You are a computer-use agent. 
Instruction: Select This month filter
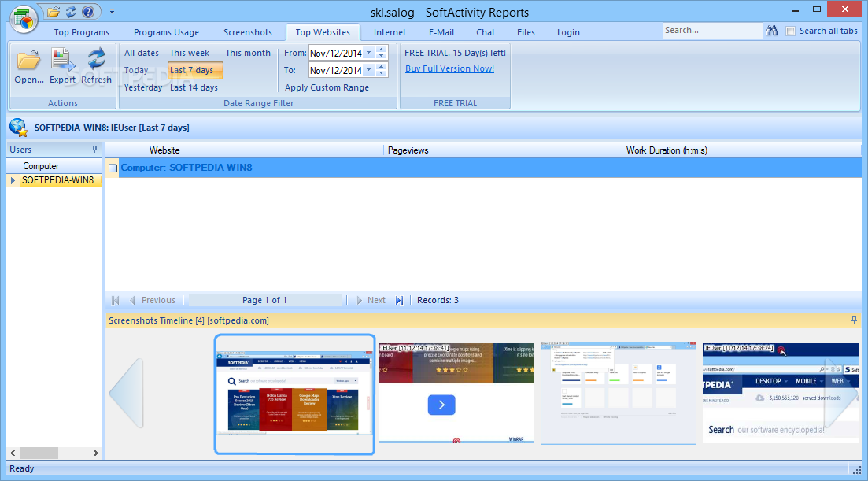tap(248, 53)
